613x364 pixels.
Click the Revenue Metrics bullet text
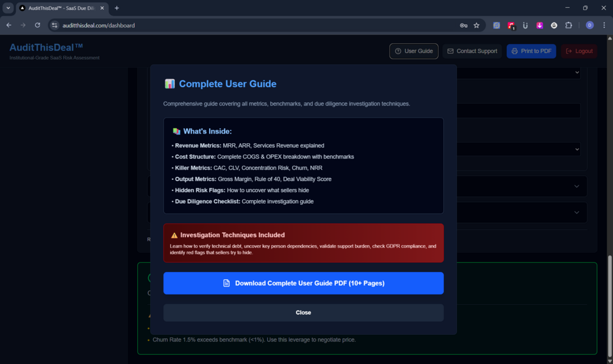[x=248, y=146]
